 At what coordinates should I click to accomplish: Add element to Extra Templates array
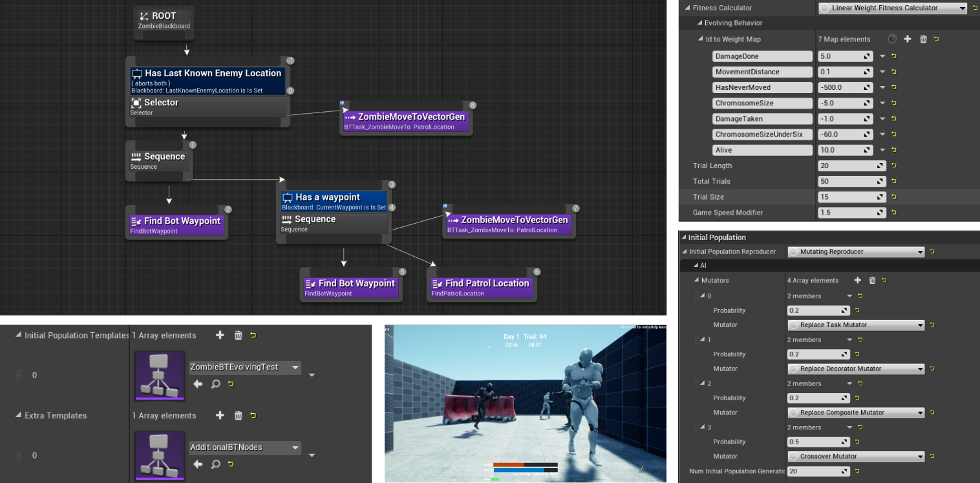pyautogui.click(x=220, y=416)
